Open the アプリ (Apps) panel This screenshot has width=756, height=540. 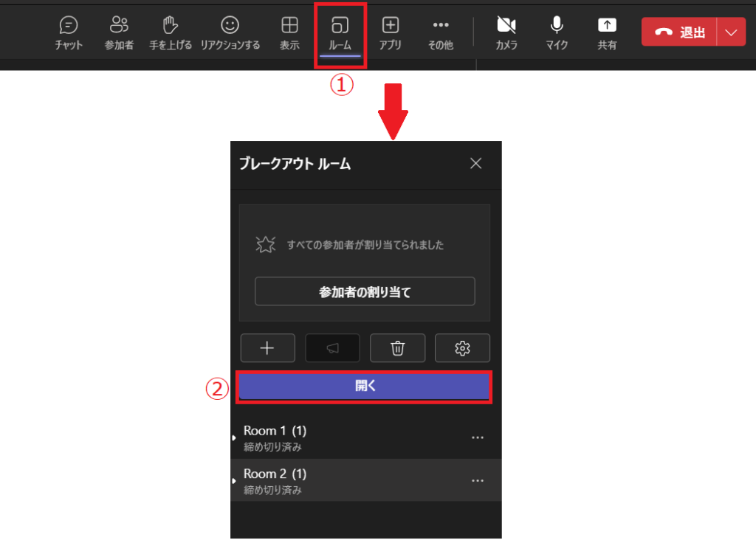[390, 33]
